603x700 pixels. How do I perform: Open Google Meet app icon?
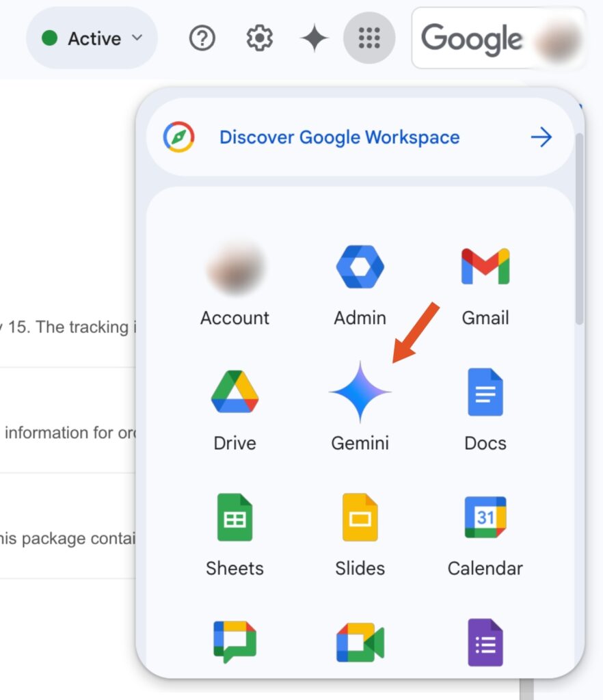click(x=360, y=642)
